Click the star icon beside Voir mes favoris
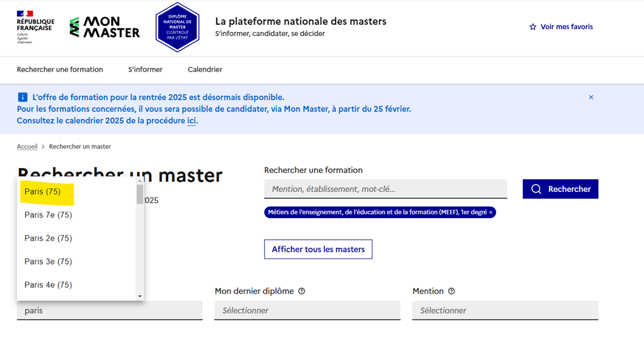 coord(532,27)
